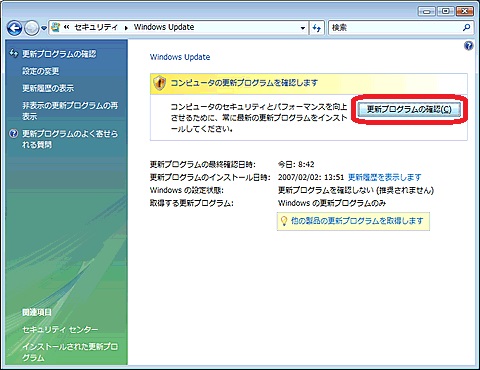
Task: Click the Windows Update page heading
Action: tap(180, 57)
